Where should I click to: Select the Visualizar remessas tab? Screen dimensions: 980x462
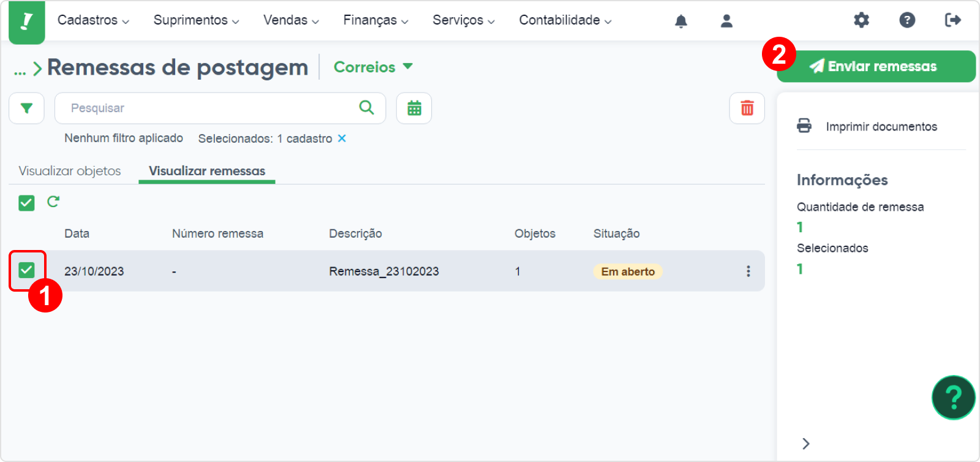[207, 171]
